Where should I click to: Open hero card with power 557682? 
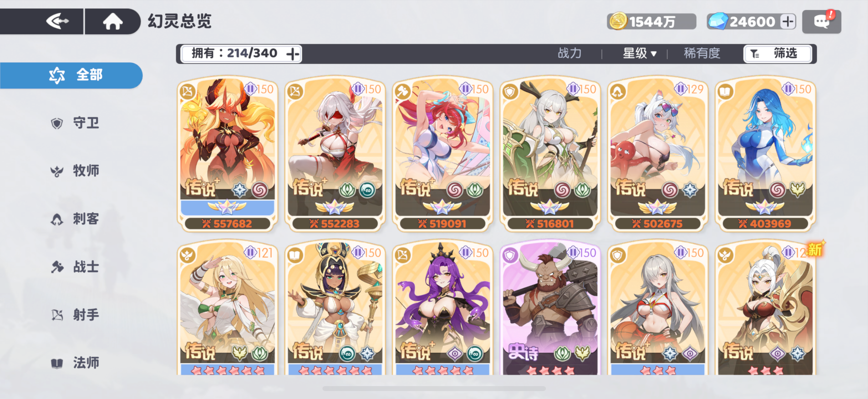click(x=227, y=154)
